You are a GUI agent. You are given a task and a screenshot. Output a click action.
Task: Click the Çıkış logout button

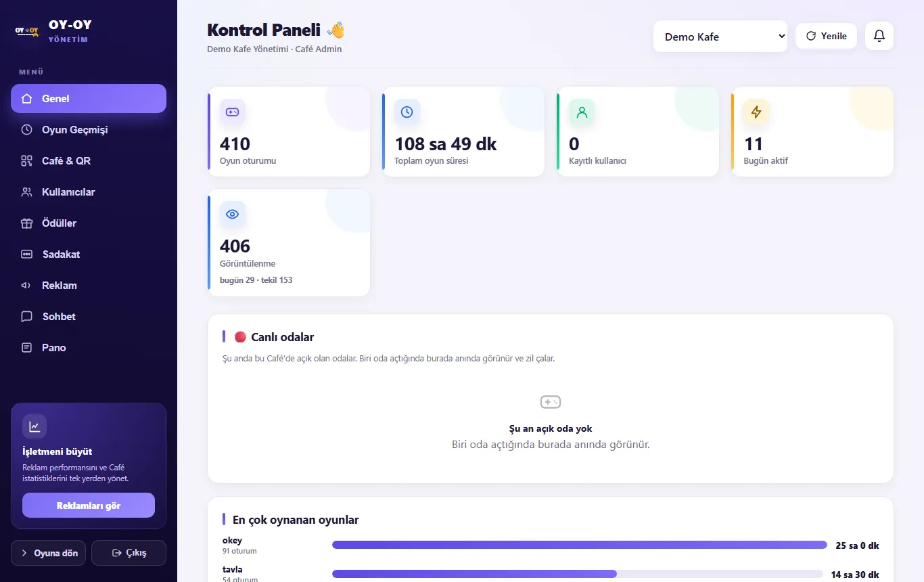click(x=129, y=553)
